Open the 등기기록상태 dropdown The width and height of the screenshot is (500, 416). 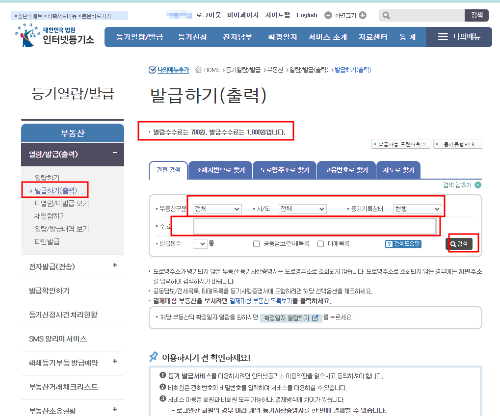pyautogui.click(x=417, y=209)
